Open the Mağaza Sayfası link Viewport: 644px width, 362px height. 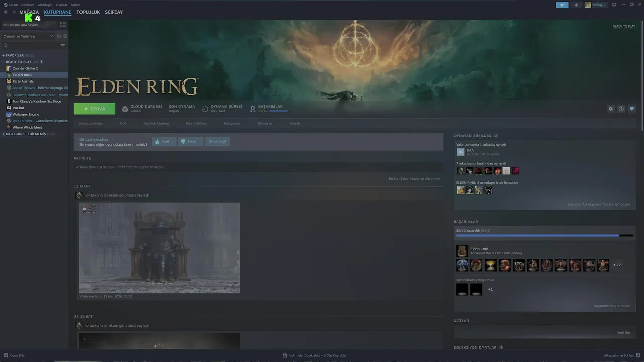(x=91, y=123)
